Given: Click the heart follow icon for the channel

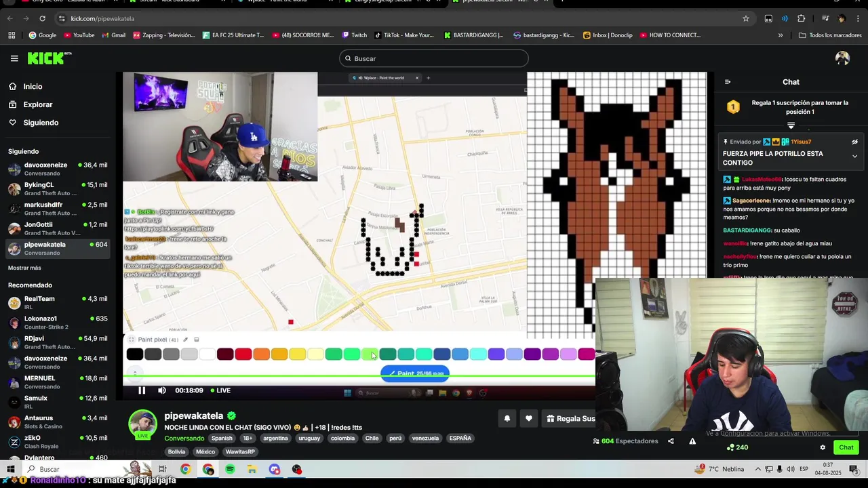Looking at the screenshot, I should click(x=529, y=419).
